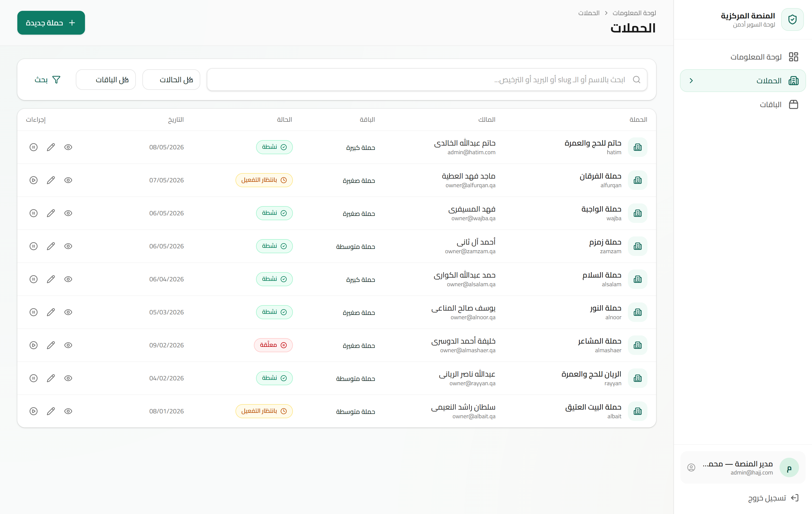View the alfurqan campaign via eye icon
The height and width of the screenshot is (514, 812).
click(x=68, y=180)
